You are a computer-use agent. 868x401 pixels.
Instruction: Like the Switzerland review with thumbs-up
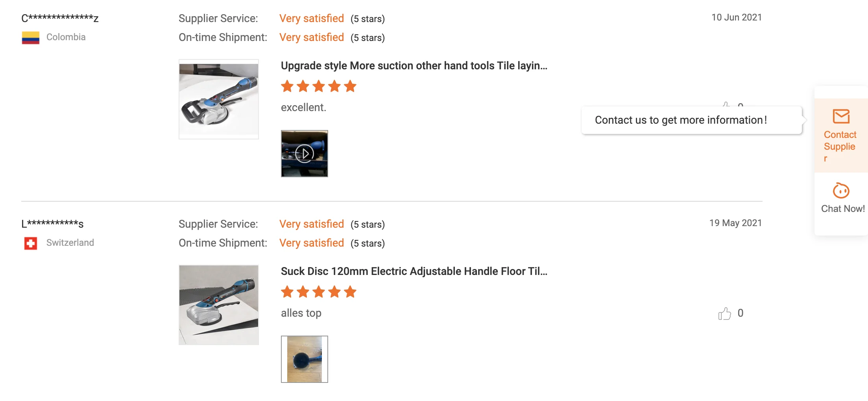(724, 314)
